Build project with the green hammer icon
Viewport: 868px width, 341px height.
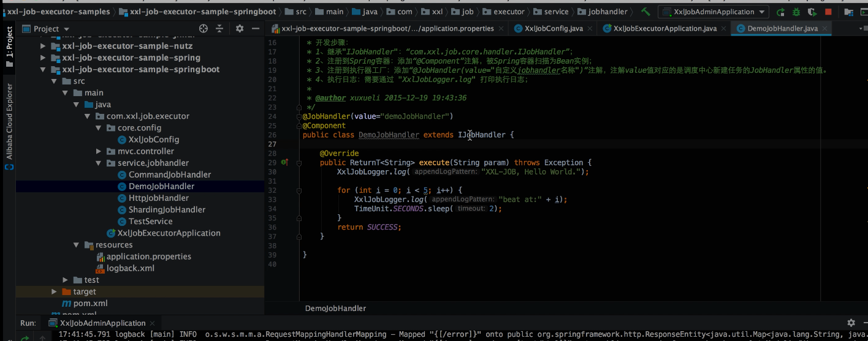click(645, 12)
